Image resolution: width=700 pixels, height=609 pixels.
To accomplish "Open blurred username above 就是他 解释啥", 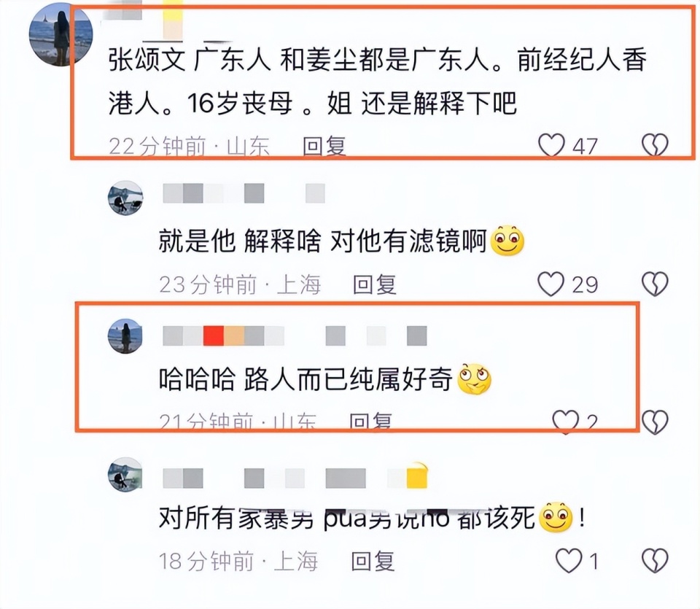I will (x=244, y=193).
